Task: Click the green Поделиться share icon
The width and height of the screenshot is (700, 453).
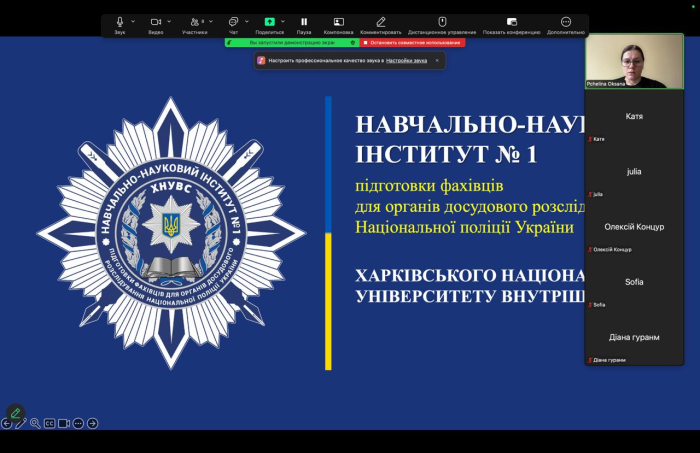Action: (x=269, y=22)
